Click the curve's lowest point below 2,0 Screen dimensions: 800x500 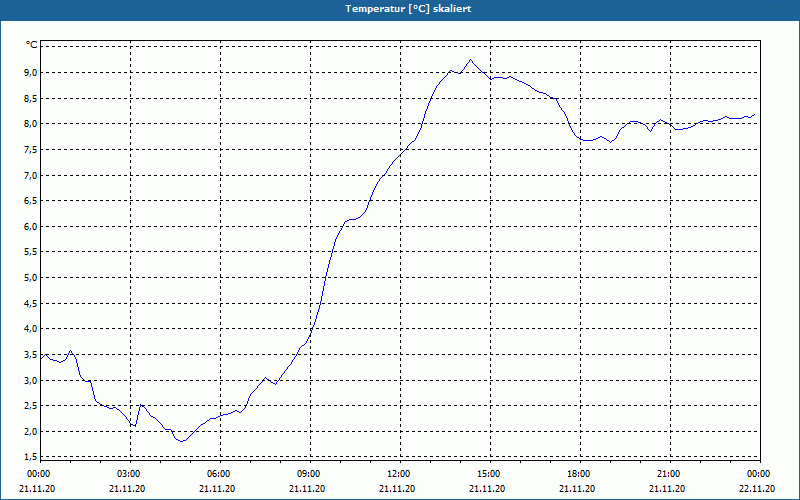point(182,441)
